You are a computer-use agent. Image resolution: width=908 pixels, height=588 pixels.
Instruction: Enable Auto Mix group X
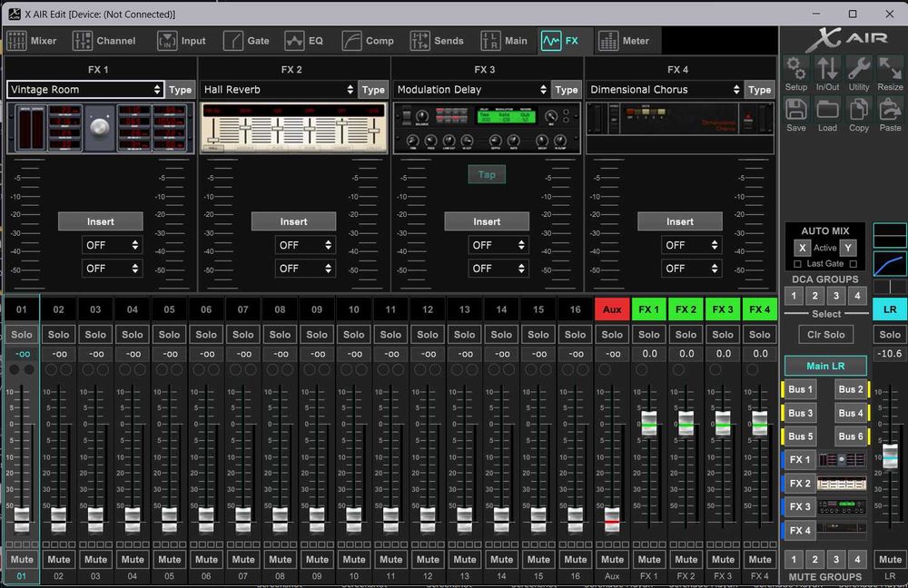coord(802,248)
